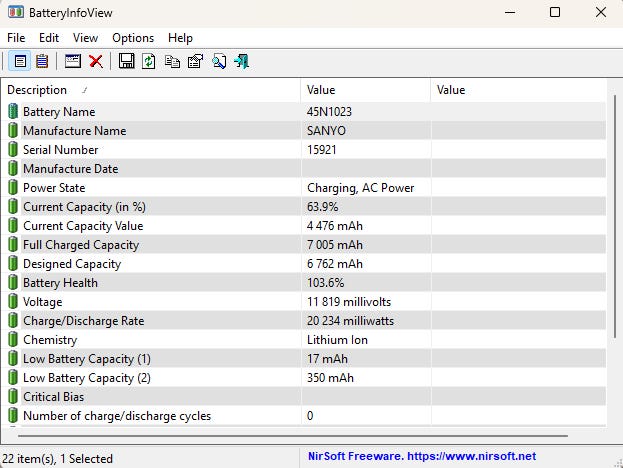Click the 20 234 milliwatts value

[x=350, y=321]
